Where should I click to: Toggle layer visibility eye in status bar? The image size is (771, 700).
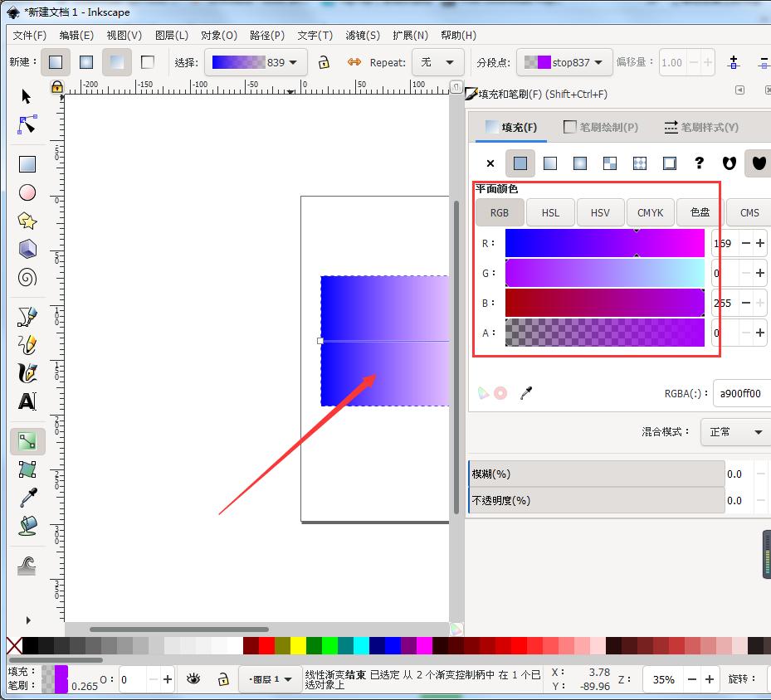tap(193, 678)
